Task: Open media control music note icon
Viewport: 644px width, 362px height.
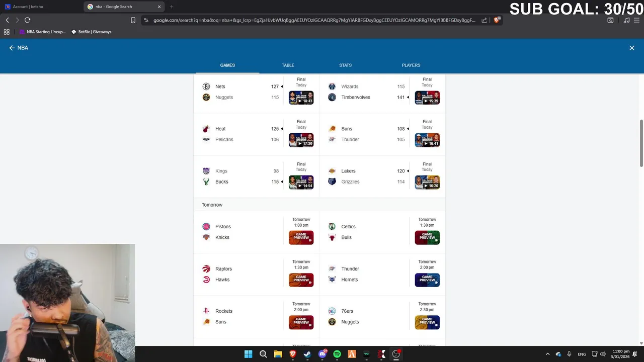Action: (626, 20)
